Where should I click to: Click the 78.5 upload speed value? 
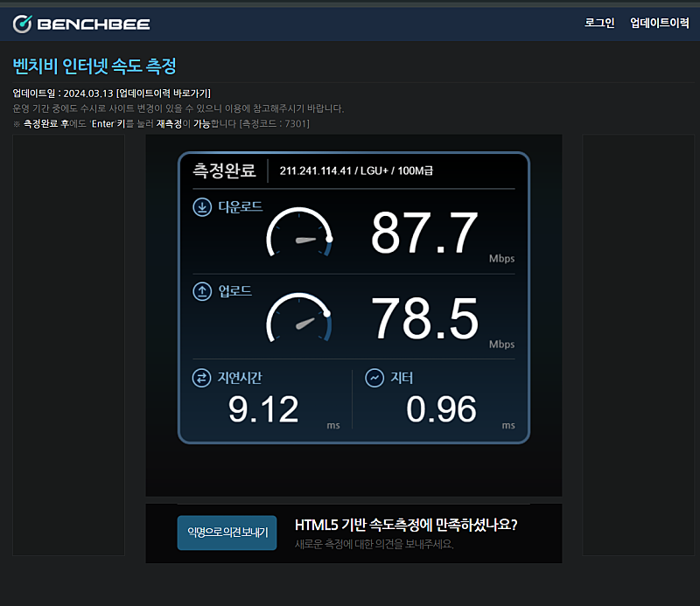point(424,318)
